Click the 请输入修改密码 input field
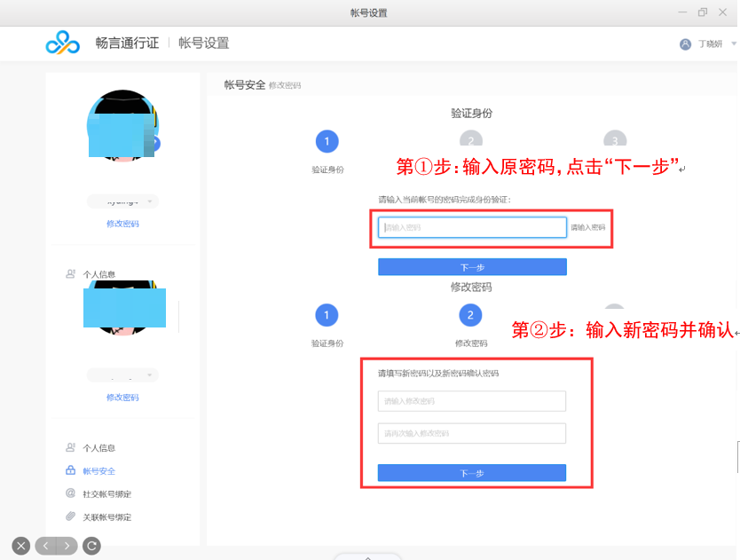 (x=472, y=401)
